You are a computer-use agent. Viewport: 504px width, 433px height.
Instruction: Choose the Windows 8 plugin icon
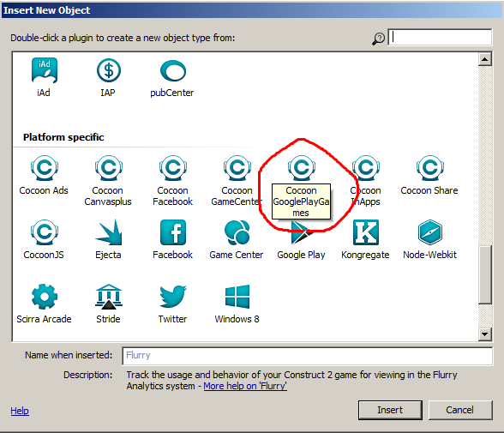pos(237,297)
